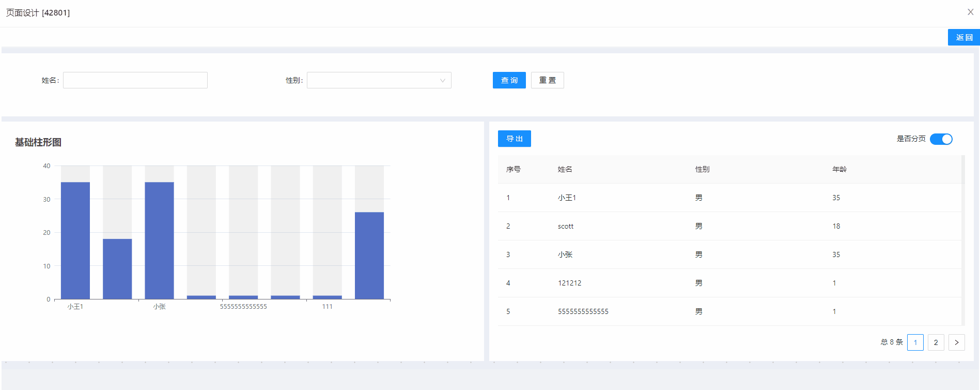This screenshot has width=980, height=390.
Task: Focus the 姓名 text input field
Action: click(x=135, y=80)
